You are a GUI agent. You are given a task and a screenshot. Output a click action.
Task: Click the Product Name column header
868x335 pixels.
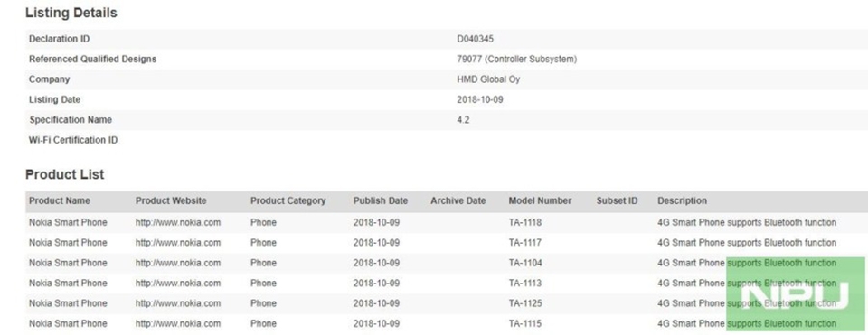coord(60,200)
